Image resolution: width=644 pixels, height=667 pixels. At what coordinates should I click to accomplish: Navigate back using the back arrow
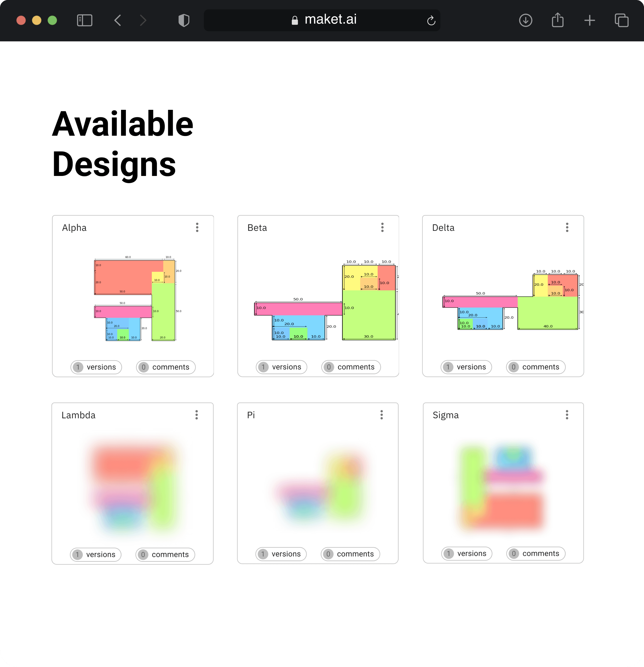[117, 20]
